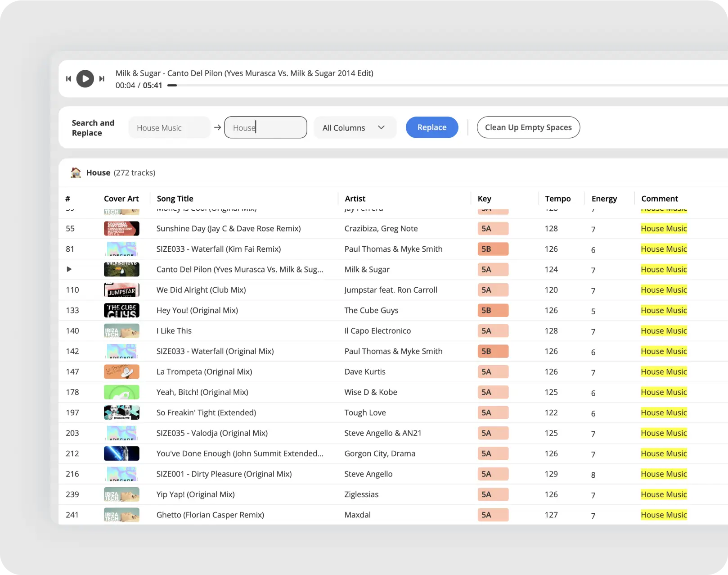
Task: Click the Energy column header
Action: pos(604,199)
